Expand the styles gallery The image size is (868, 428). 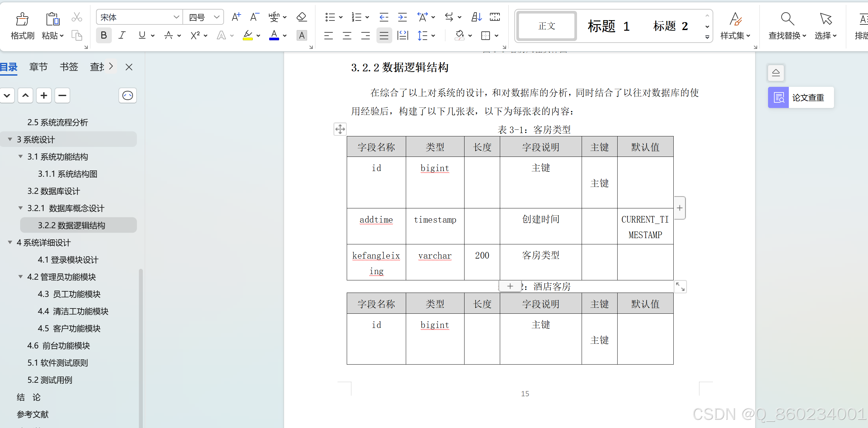tap(707, 37)
